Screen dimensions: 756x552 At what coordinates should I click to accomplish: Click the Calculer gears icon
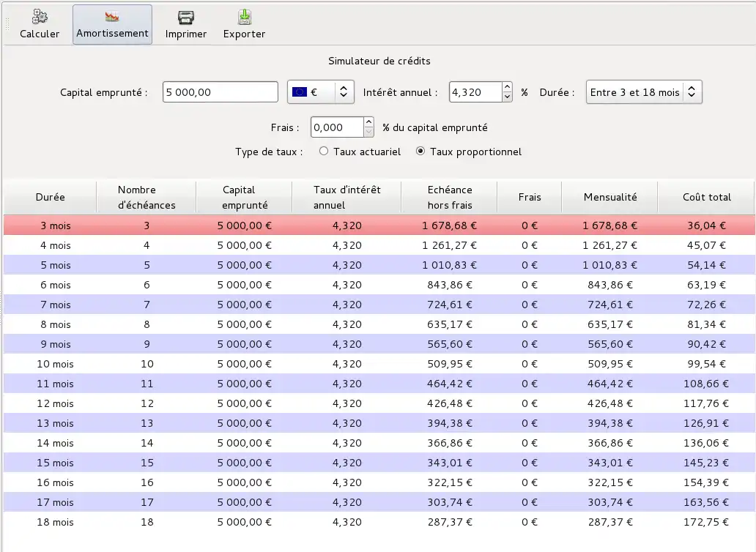(x=40, y=18)
